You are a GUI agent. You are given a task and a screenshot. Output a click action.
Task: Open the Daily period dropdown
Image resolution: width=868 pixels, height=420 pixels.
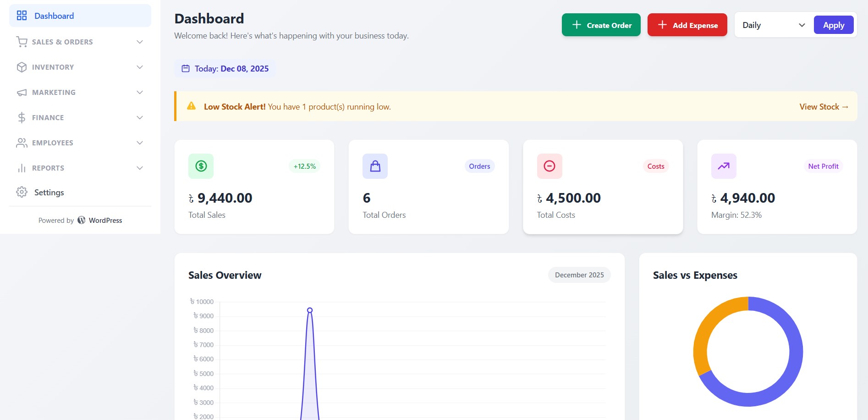[x=772, y=25]
